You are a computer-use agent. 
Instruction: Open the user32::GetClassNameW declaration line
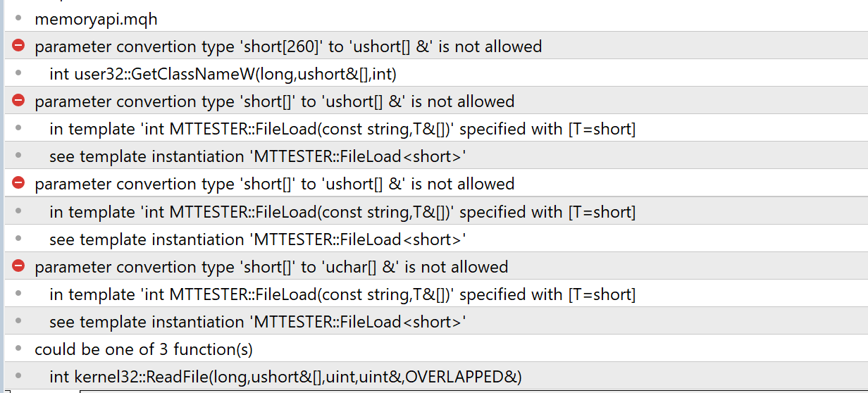tap(228, 74)
